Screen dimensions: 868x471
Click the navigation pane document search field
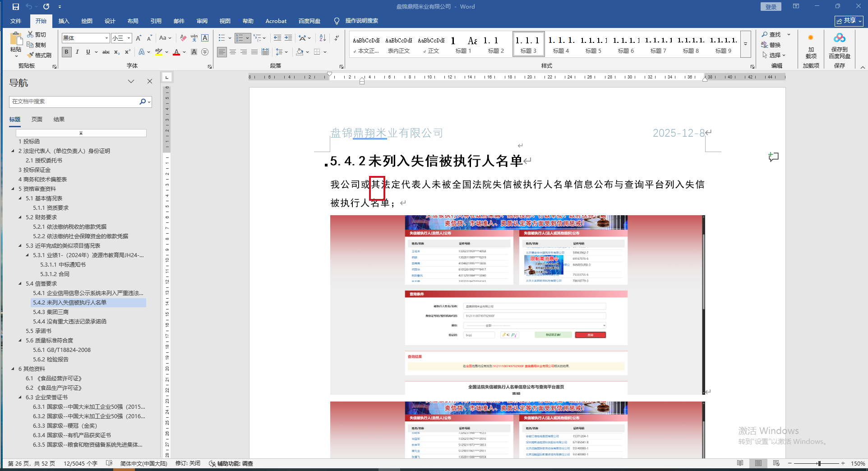point(74,102)
